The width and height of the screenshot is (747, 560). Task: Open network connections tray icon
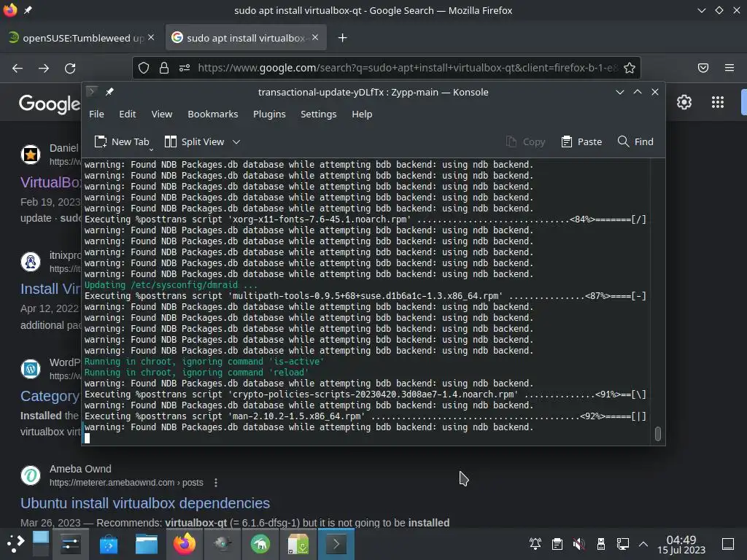tap(623, 543)
